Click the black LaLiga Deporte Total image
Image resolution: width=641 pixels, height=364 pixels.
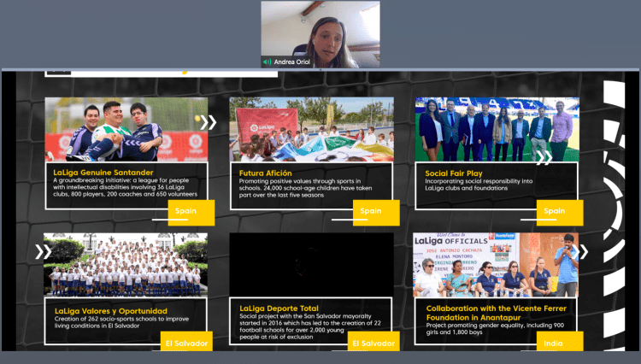(x=311, y=265)
